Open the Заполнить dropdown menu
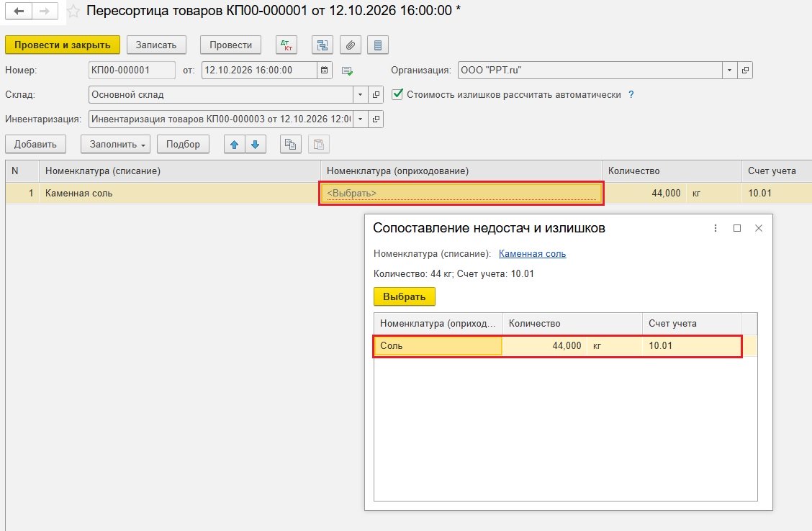The height and width of the screenshot is (531, 812). pos(115,145)
